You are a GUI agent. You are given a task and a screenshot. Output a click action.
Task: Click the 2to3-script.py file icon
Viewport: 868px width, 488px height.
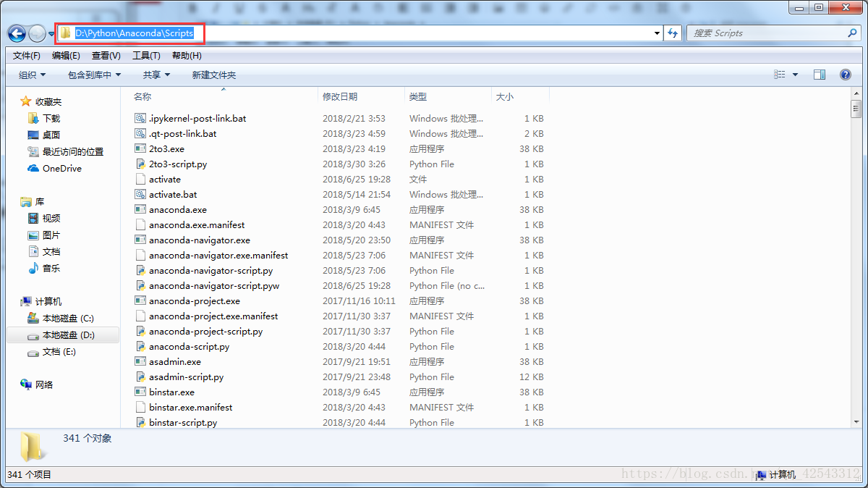pyautogui.click(x=140, y=164)
